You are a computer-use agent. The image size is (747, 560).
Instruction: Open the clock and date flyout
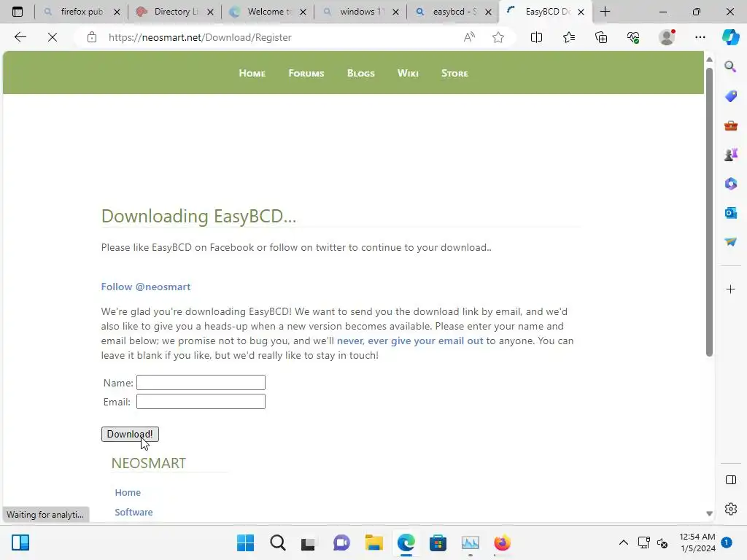click(697, 542)
